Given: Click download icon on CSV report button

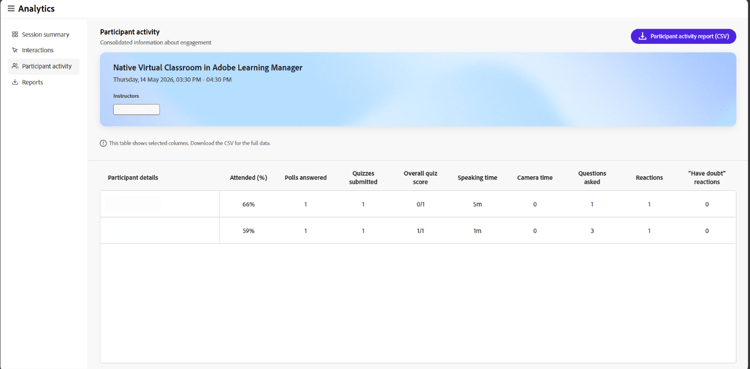Looking at the screenshot, I should (642, 36).
